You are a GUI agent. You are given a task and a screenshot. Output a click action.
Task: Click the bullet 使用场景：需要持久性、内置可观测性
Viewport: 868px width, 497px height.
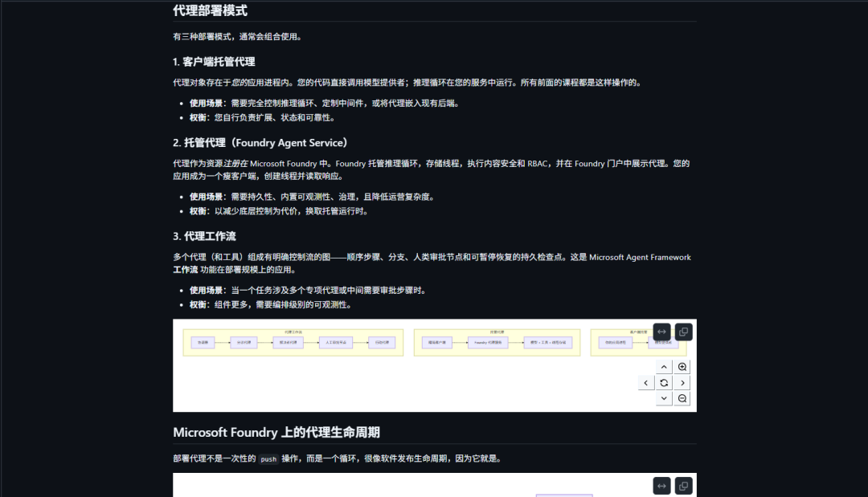(312, 196)
